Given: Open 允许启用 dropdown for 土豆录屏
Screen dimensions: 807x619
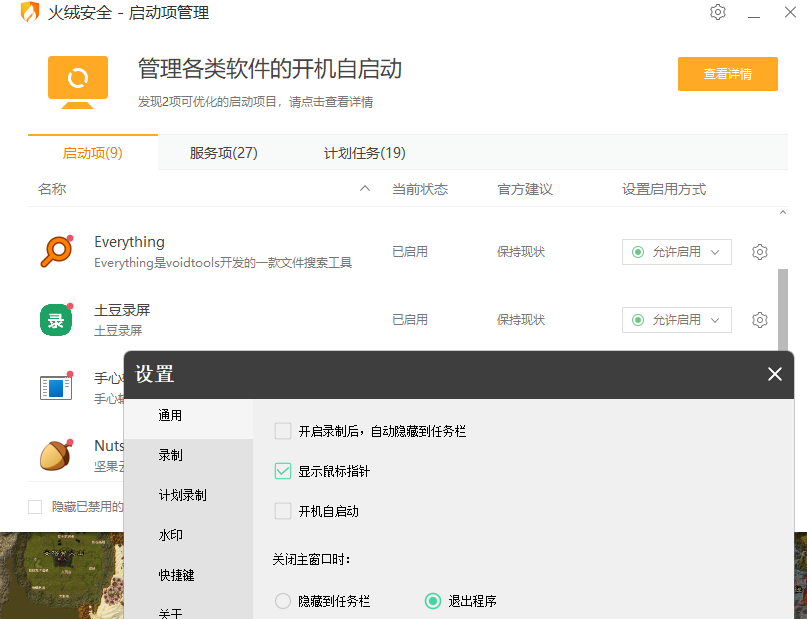Looking at the screenshot, I should [x=676, y=320].
